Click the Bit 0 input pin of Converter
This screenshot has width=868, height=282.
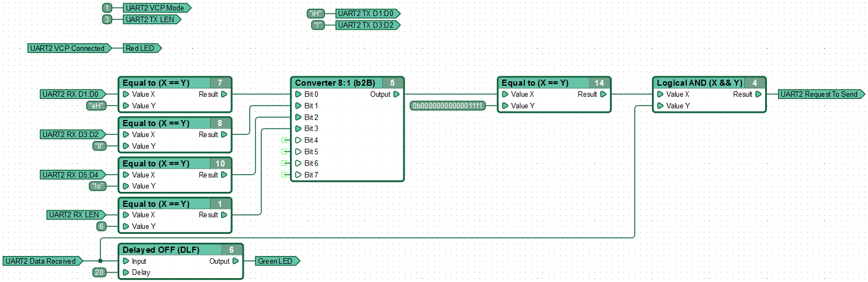[298, 94]
